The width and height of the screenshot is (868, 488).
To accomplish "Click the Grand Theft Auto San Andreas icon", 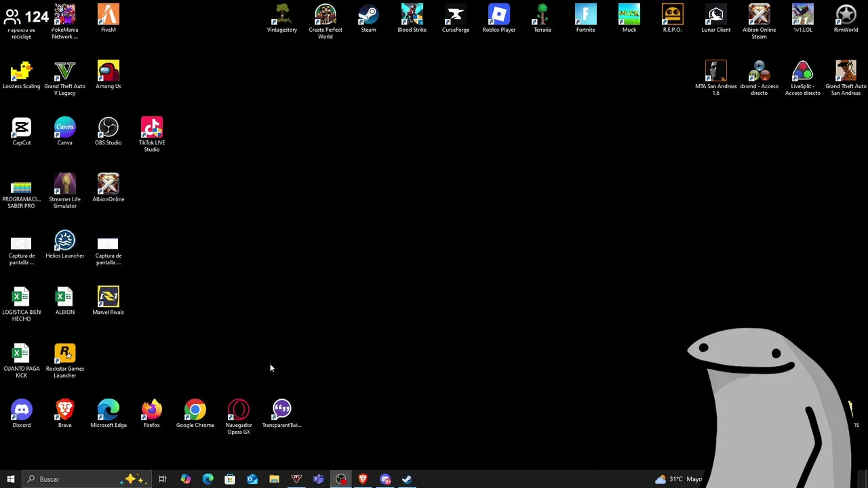I will tap(846, 78).
